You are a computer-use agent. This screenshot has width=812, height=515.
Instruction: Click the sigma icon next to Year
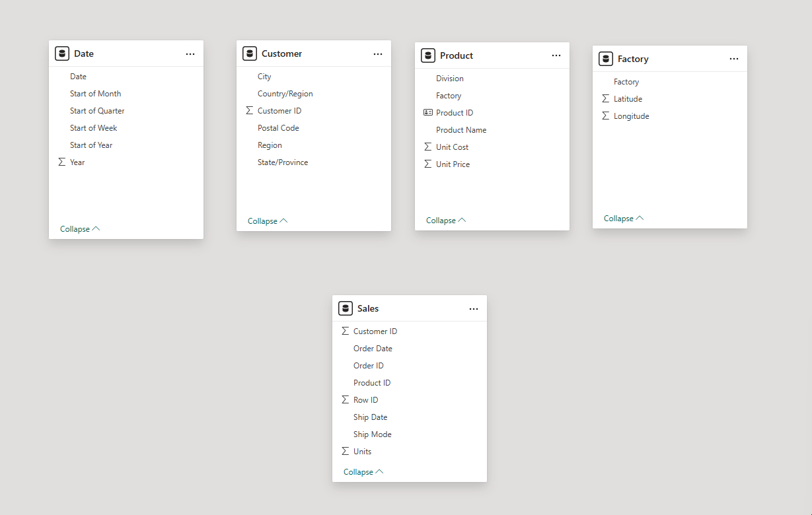click(62, 162)
